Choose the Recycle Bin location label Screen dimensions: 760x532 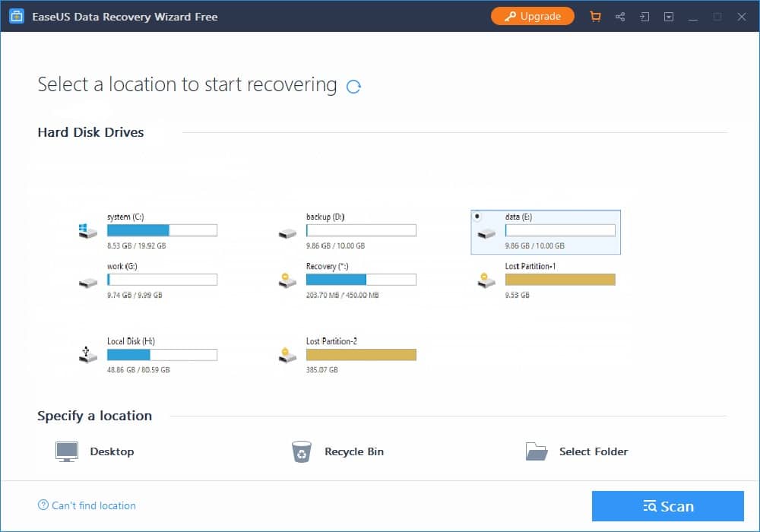tap(354, 451)
